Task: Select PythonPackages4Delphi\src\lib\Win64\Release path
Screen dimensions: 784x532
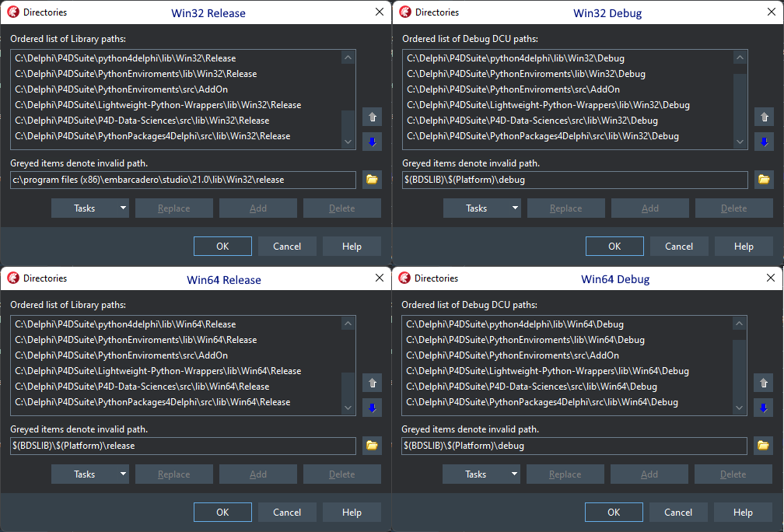Action: click(176, 401)
